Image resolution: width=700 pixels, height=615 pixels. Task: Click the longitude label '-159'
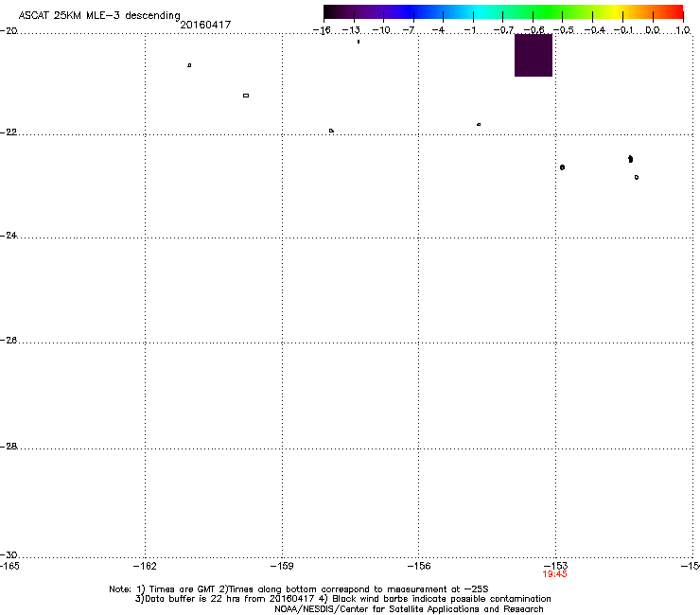click(x=282, y=567)
